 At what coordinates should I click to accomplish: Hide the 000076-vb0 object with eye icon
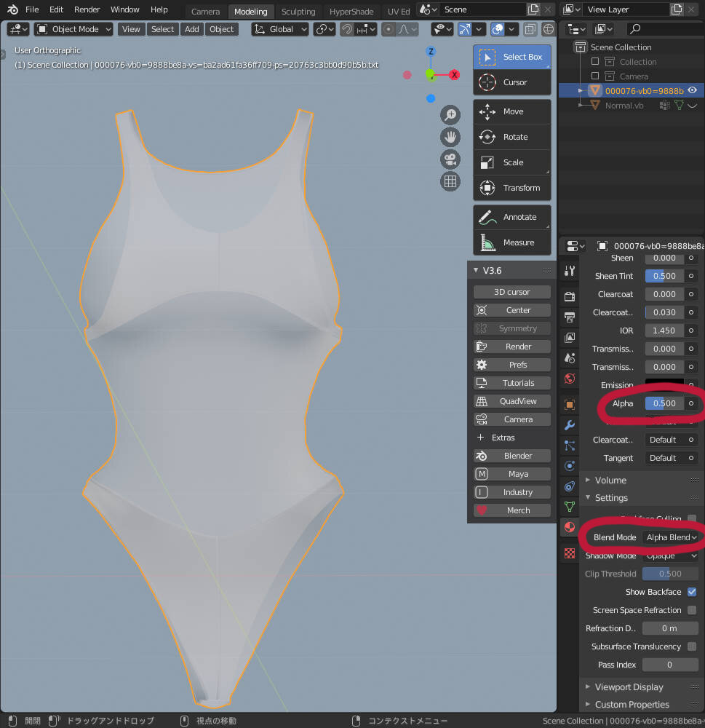point(692,90)
